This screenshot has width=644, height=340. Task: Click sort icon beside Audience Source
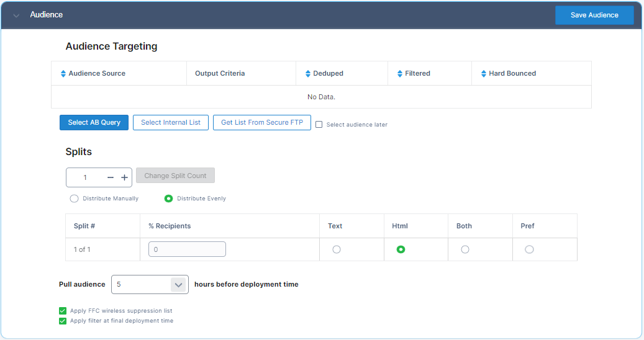click(63, 73)
